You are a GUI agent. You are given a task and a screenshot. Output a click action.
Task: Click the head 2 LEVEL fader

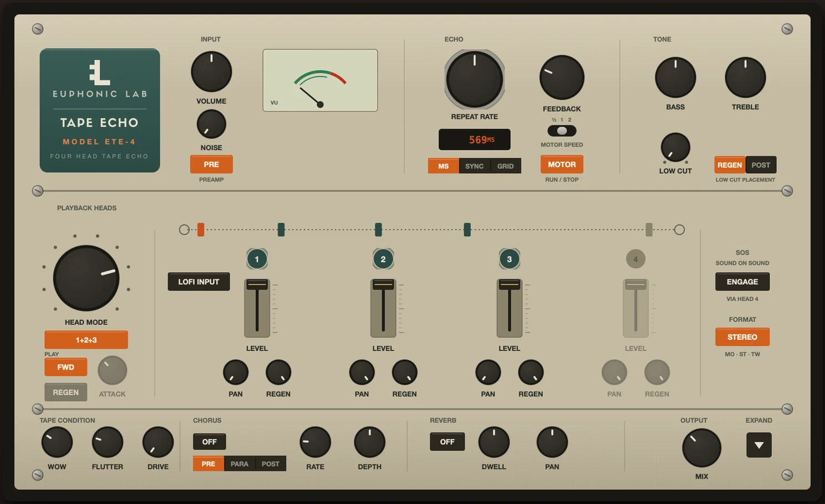[383, 308]
